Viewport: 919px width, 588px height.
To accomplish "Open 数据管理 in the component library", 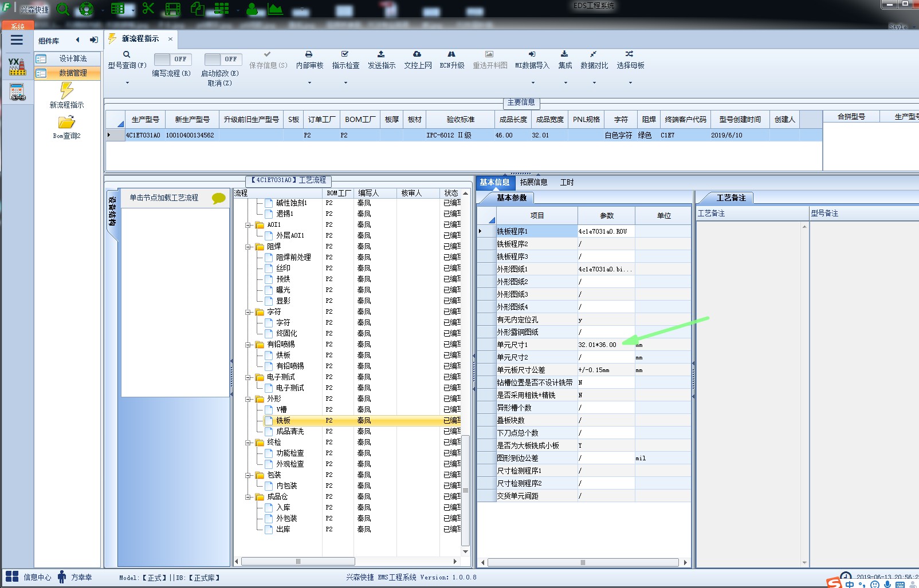I will (x=68, y=73).
